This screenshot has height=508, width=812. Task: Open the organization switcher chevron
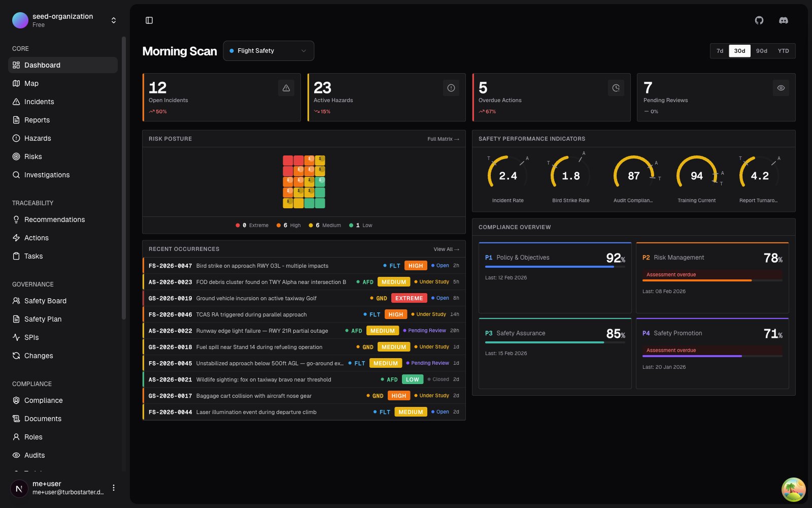click(x=113, y=20)
